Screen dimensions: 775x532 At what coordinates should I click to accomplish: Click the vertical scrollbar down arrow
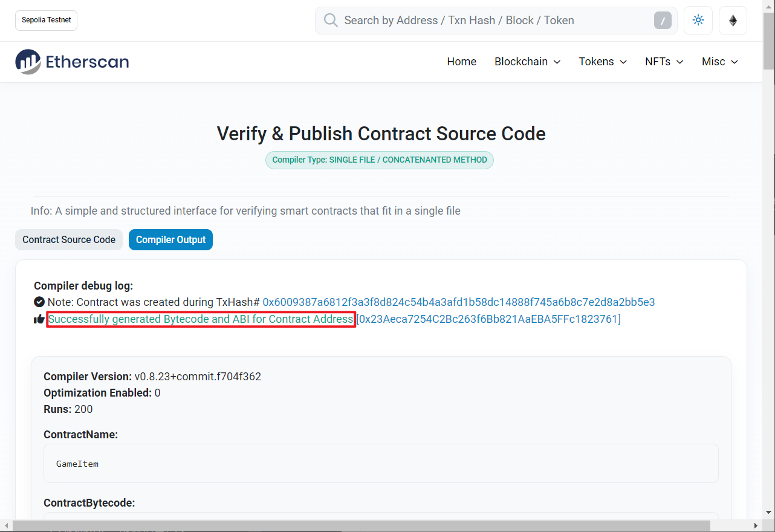click(768, 512)
